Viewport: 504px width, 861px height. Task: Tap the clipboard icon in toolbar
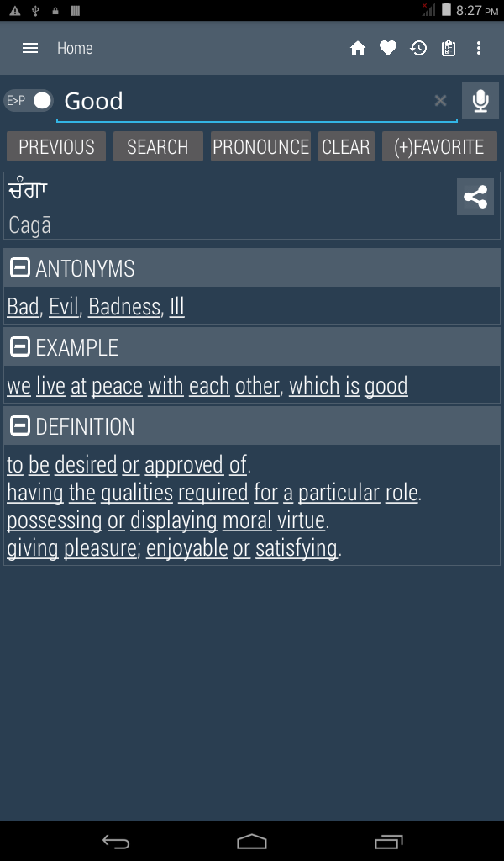click(x=449, y=48)
